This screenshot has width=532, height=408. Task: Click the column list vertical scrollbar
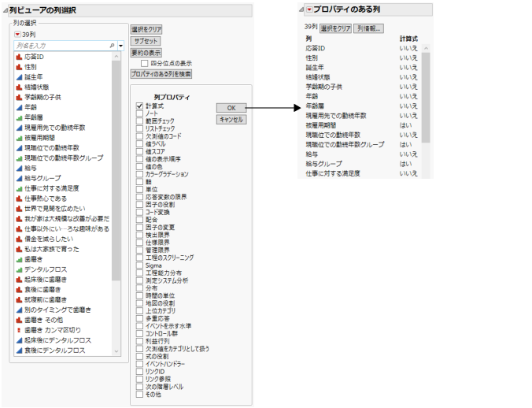pos(116,171)
